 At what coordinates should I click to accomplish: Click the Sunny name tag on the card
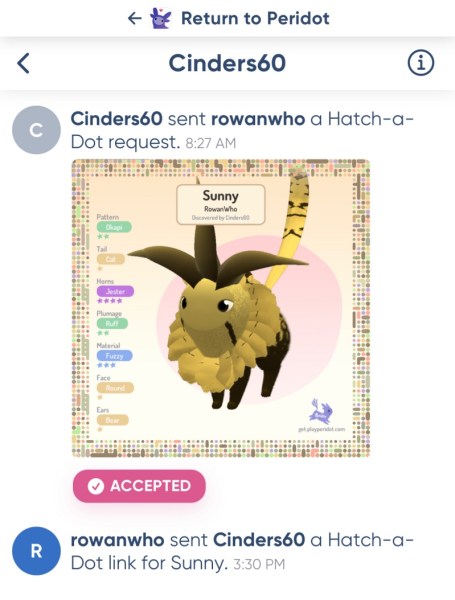click(220, 204)
